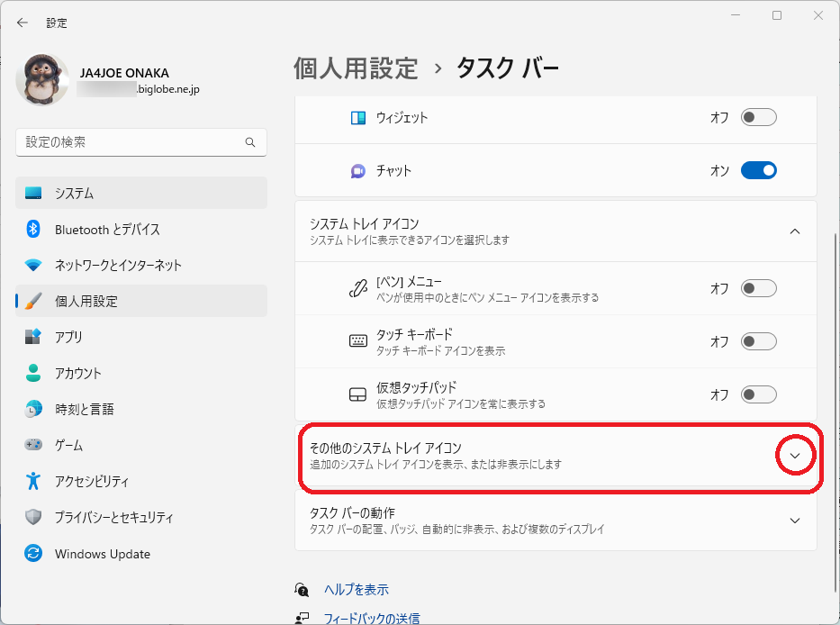
Task: Click the アクセシビリティ person icon
Action: [x=33, y=481]
